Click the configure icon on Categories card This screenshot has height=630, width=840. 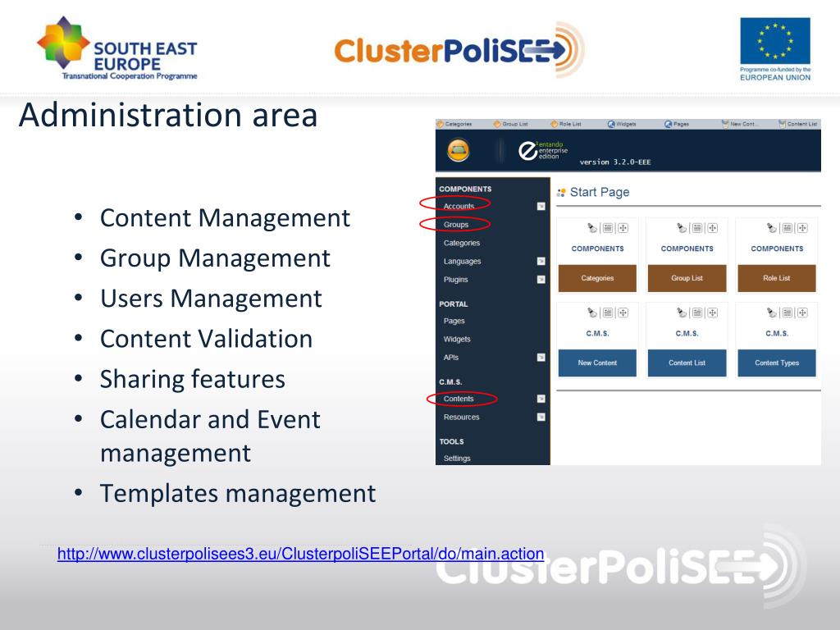(608, 228)
